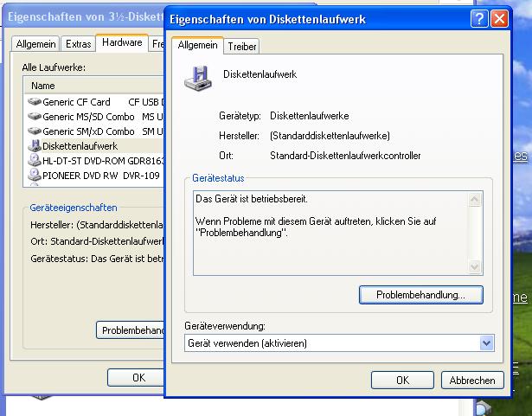Image resolution: width=532 pixels, height=416 pixels.
Task: Close the Diskettenlaufwerk properties dialog
Action: click(x=498, y=18)
